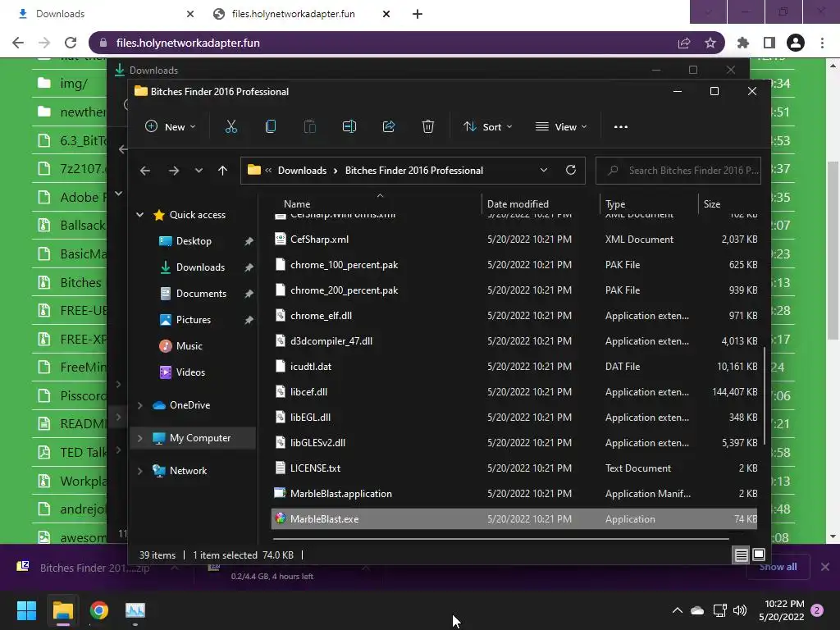Select the MarbleBlast.application file
This screenshot has height=630, width=840.
point(514,493)
